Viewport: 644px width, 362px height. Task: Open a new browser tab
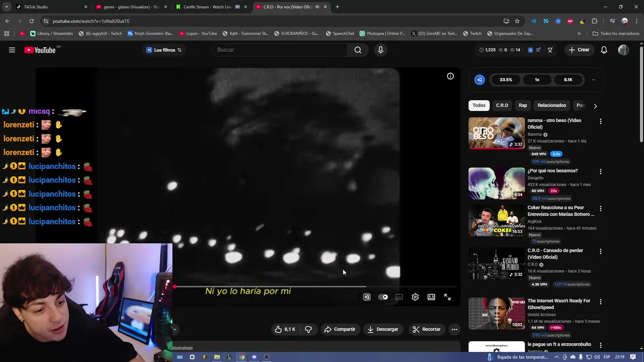337,7
